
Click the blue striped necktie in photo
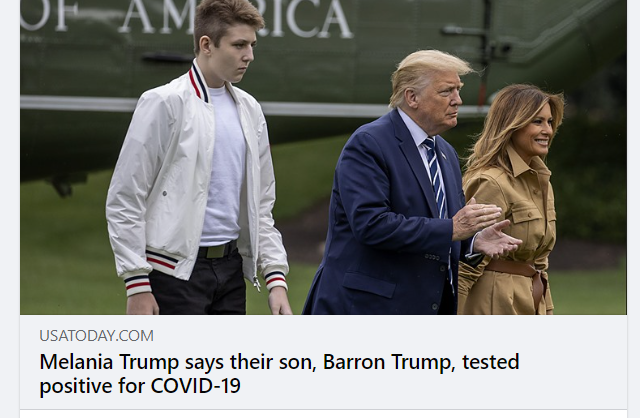point(436,178)
